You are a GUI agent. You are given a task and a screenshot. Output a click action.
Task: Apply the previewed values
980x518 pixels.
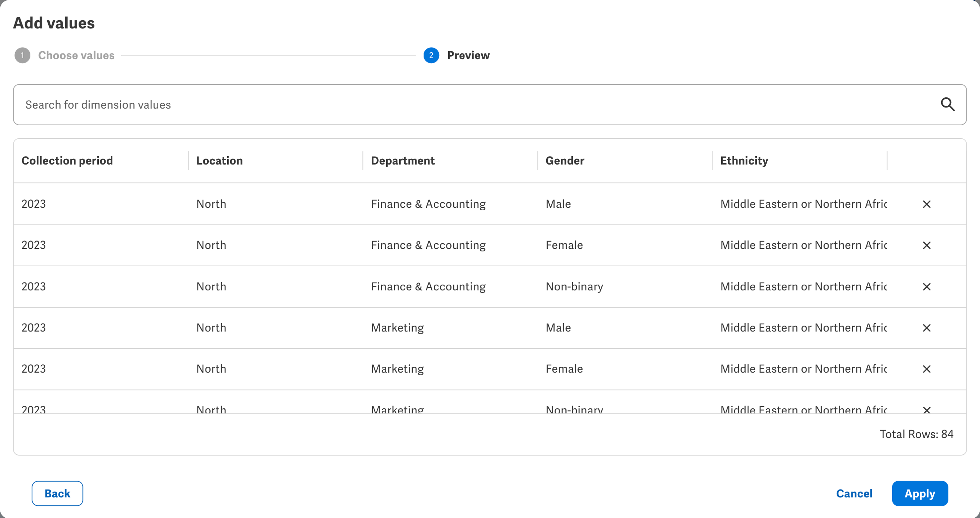(919, 493)
